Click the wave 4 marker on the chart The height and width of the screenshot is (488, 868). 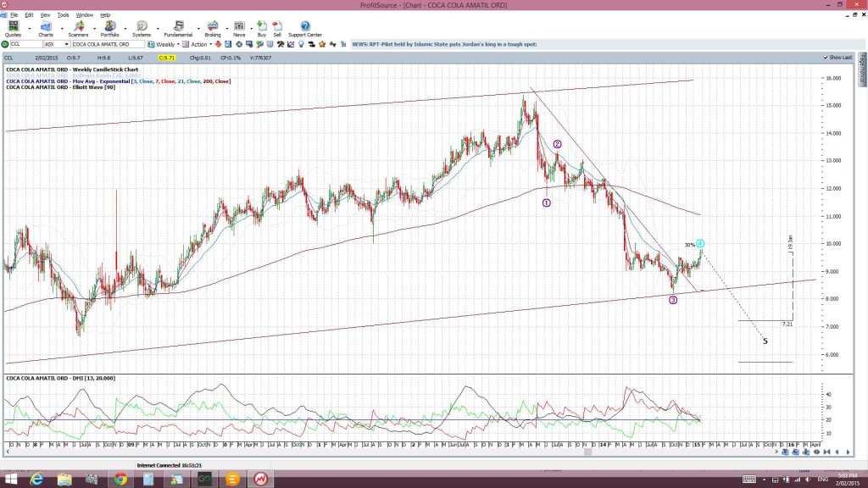click(700, 243)
